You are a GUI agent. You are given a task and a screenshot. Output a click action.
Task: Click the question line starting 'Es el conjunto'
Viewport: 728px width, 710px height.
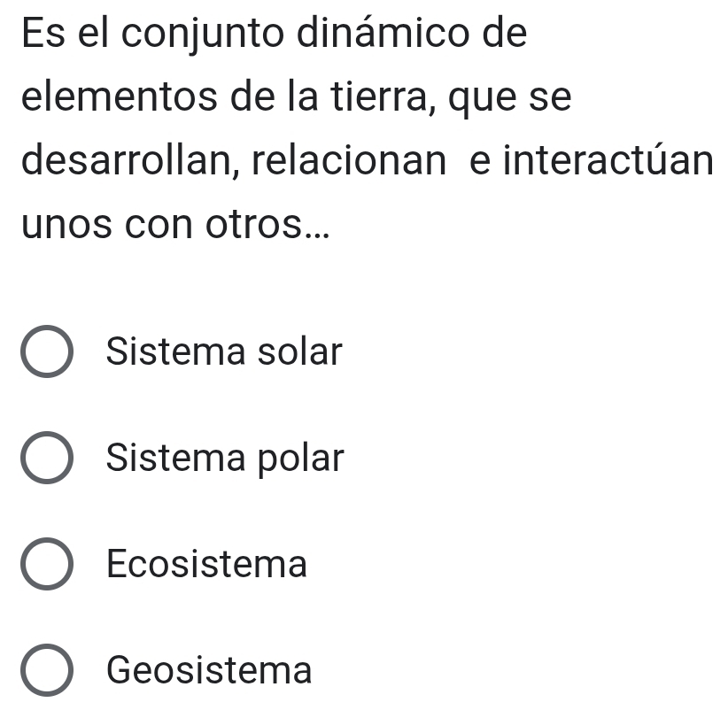coord(274,35)
